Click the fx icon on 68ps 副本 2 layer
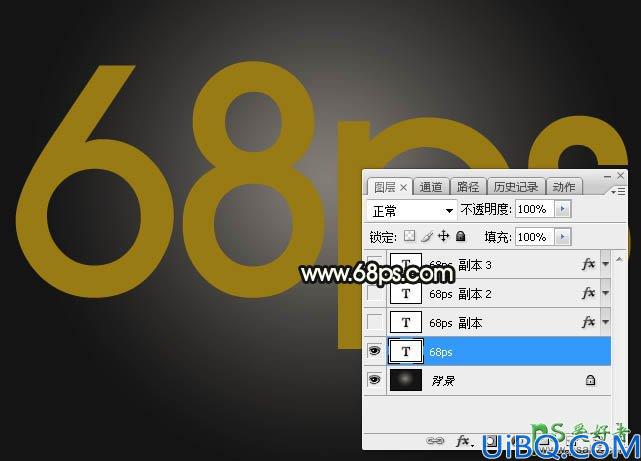The image size is (641, 461). (588, 293)
